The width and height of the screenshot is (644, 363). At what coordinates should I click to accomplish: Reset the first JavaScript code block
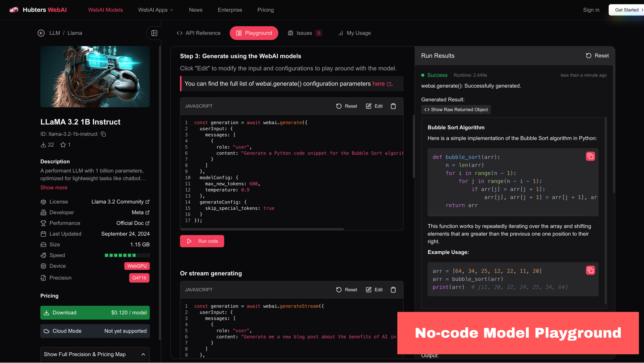click(x=347, y=106)
